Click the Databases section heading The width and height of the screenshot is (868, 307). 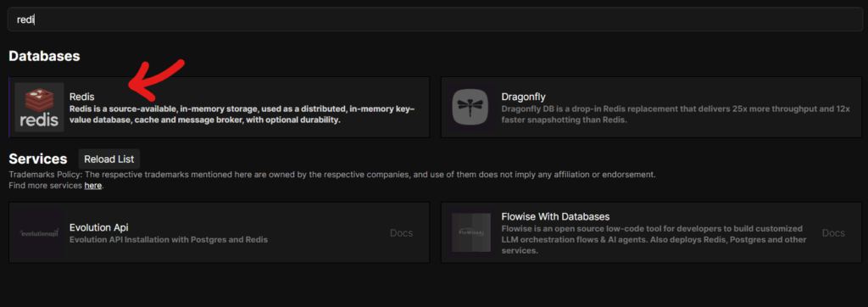[x=44, y=56]
